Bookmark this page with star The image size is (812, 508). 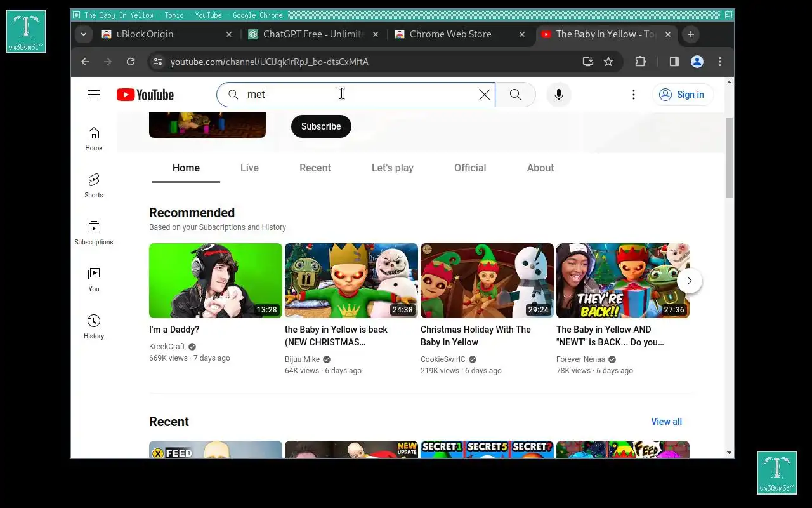[608, 62]
